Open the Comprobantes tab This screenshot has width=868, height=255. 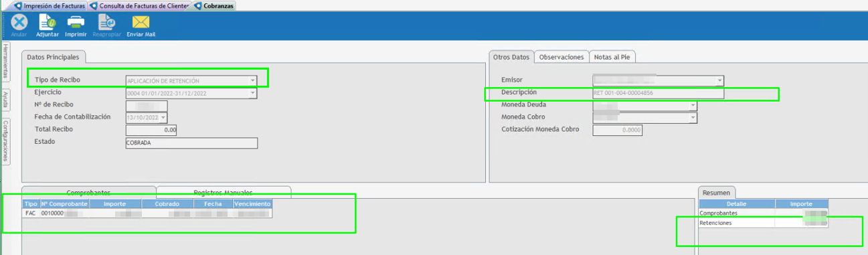click(88, 192)
